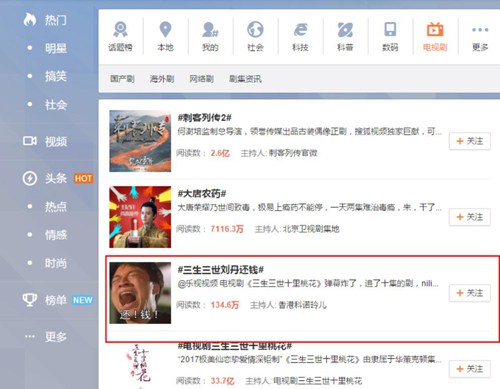This screenshot has width=500, height=389.
Task: Open the 数码 tablet icon category
Action: point(390,36)
